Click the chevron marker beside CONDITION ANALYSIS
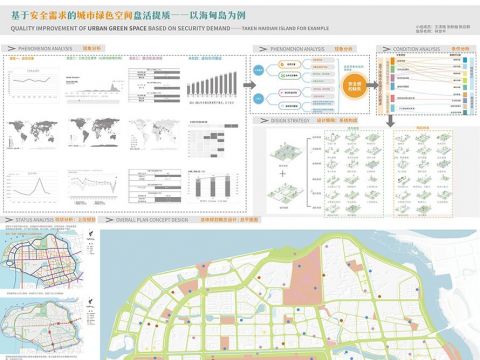 (386, 49)
